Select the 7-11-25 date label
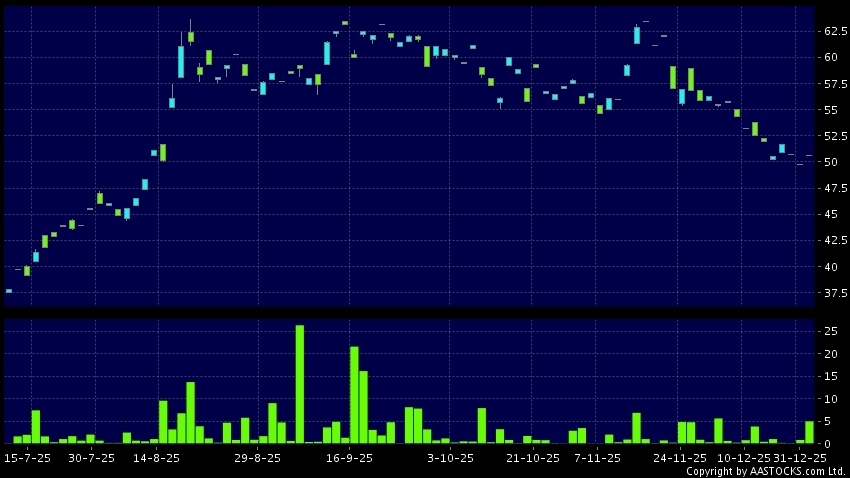 (598, 458)
